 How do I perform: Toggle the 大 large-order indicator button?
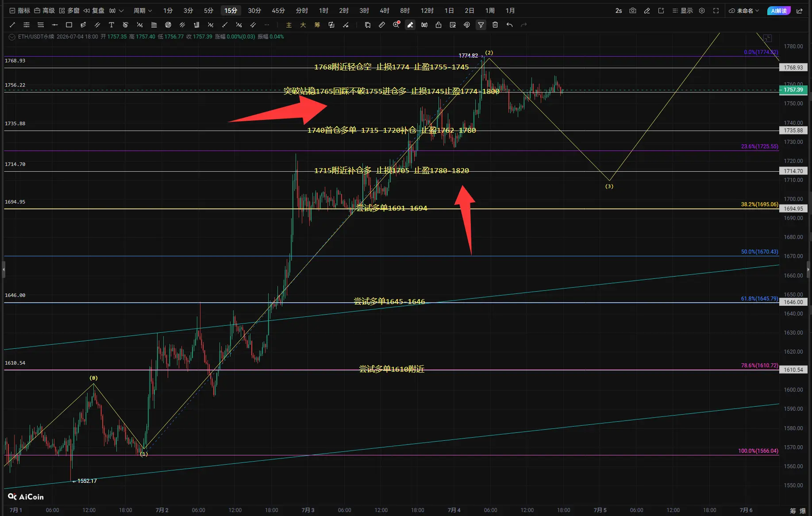coord(303,25)
